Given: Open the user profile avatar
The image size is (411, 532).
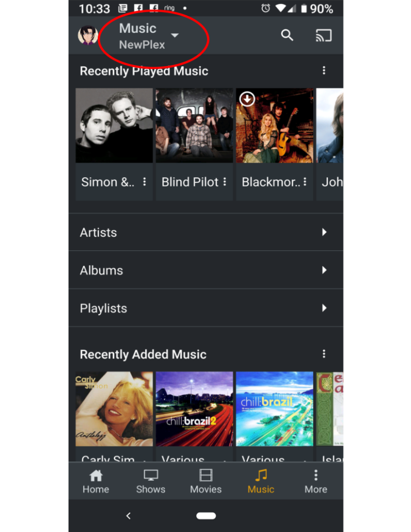Looking at the screenshot, I should click(x=88, y=35).
